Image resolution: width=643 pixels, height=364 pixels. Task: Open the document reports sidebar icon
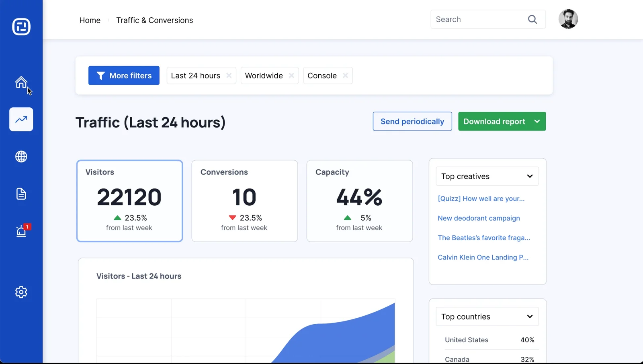pyautogui.click(x=21, y=194)
